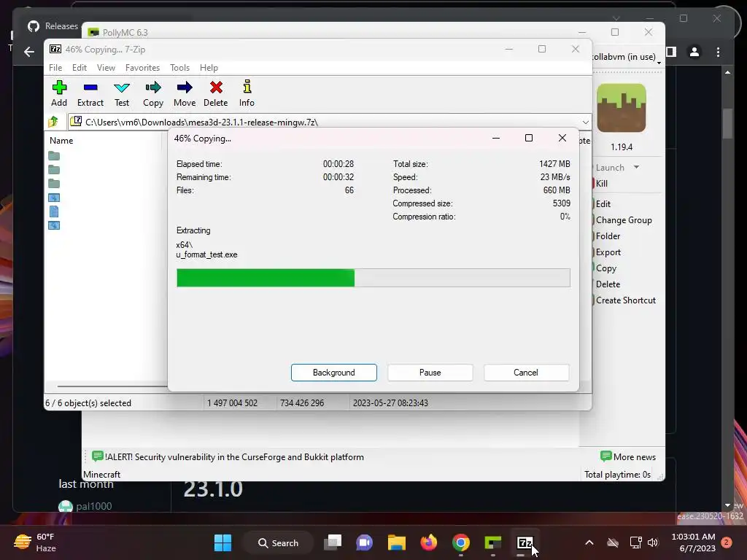Expand the Launch dropdown arrow in PollyMC
The width and height of the screenshot is (747, 560).
click(636, 167)
